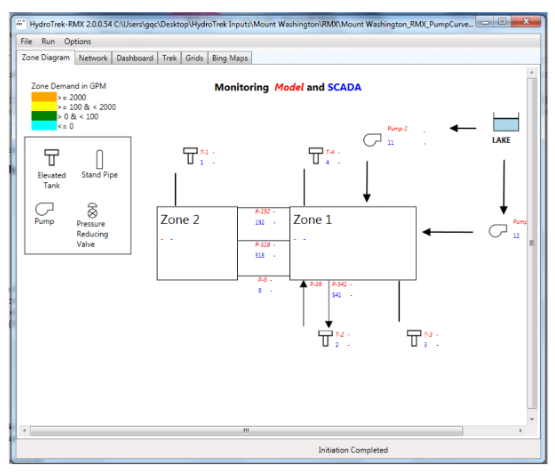The height and width of the screenshot is (476, 555).
Task: Select the T-4 elevated tank icon
Action: pyautogui.click(x=316, y=156)
